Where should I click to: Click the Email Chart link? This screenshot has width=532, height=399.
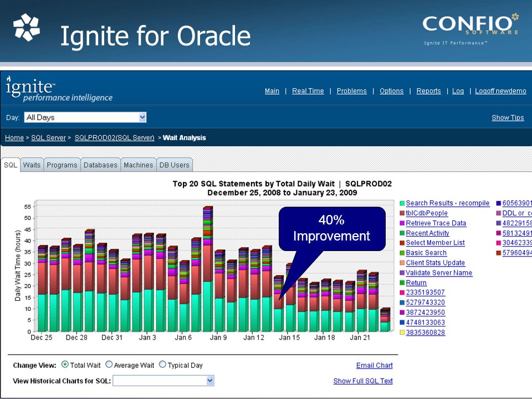(374, 365)
